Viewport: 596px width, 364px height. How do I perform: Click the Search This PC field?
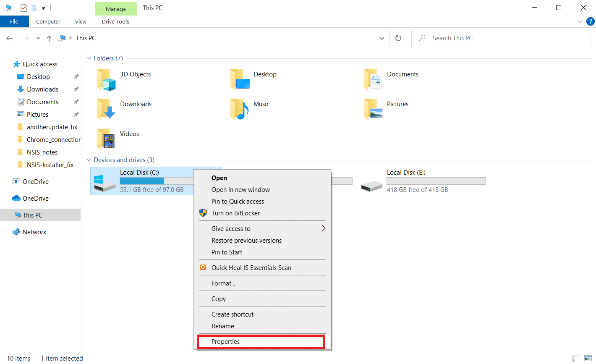click(501, 38)
